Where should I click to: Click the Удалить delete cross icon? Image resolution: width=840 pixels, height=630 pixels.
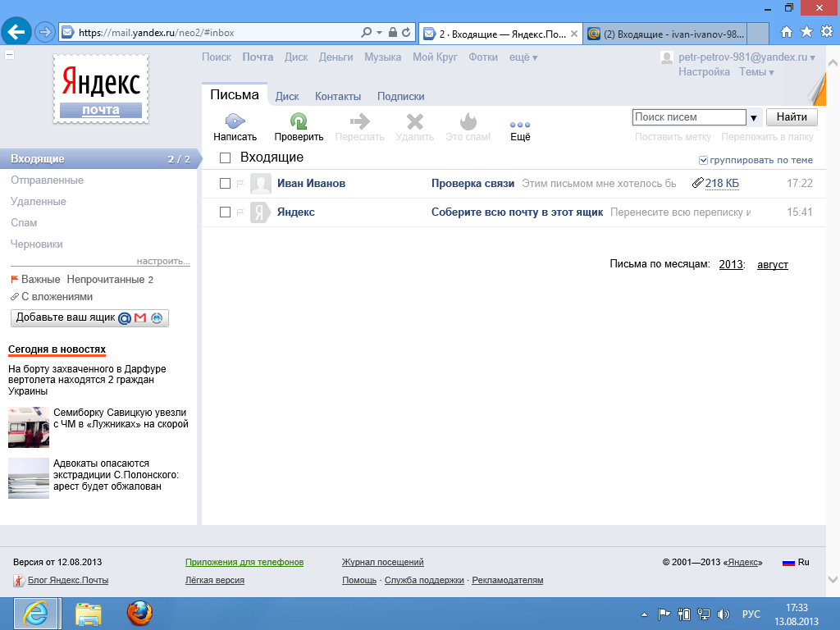click(414, 121)
